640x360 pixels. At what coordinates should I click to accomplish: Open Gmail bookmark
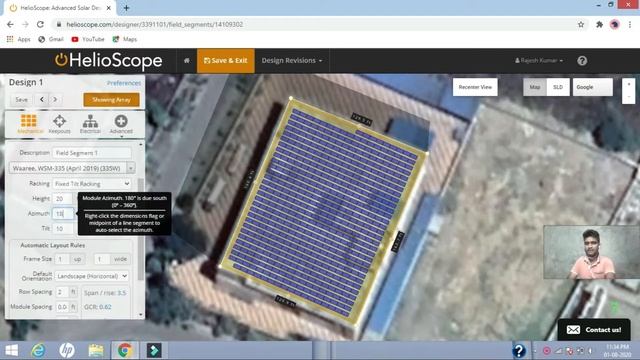click(51, 39)
